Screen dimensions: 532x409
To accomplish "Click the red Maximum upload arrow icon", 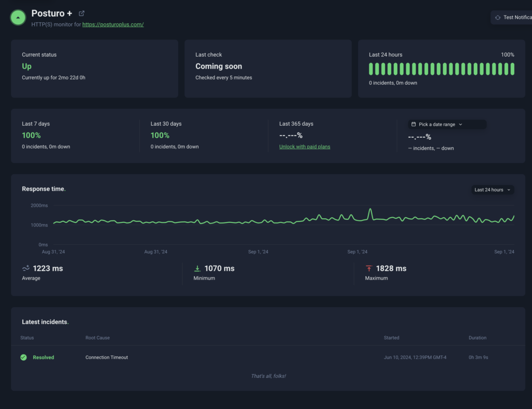I will point(369,269).
